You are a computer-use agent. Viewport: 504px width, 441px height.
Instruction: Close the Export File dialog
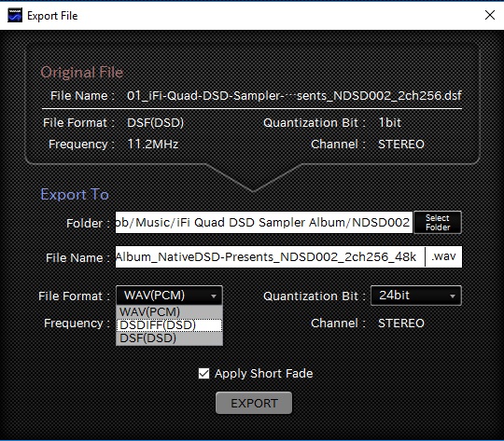click(490, 15)
